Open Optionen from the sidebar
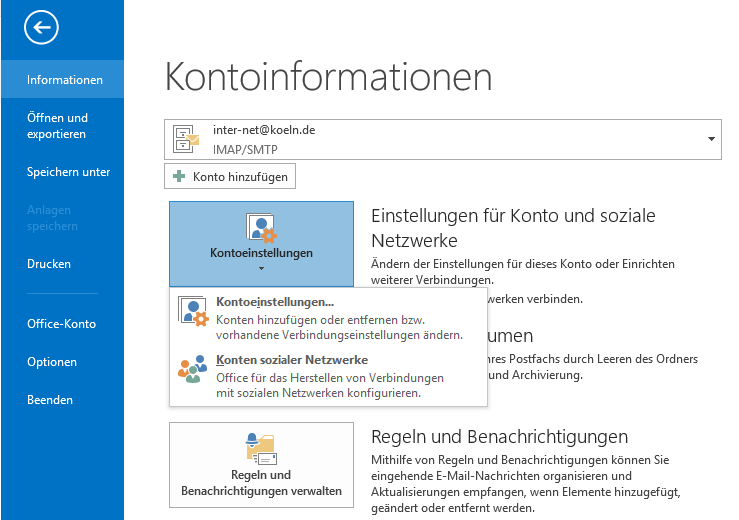 pyautogui.click(x=52, y=362)
